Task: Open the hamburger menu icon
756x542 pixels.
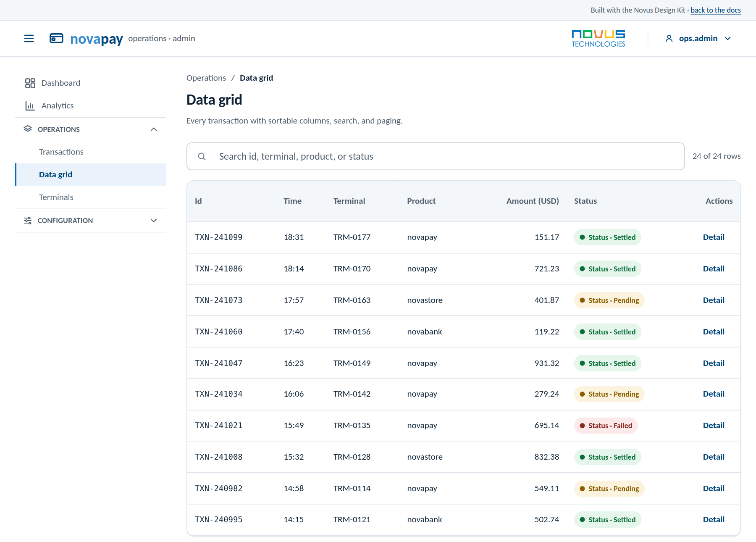Action: click(29, 39)
